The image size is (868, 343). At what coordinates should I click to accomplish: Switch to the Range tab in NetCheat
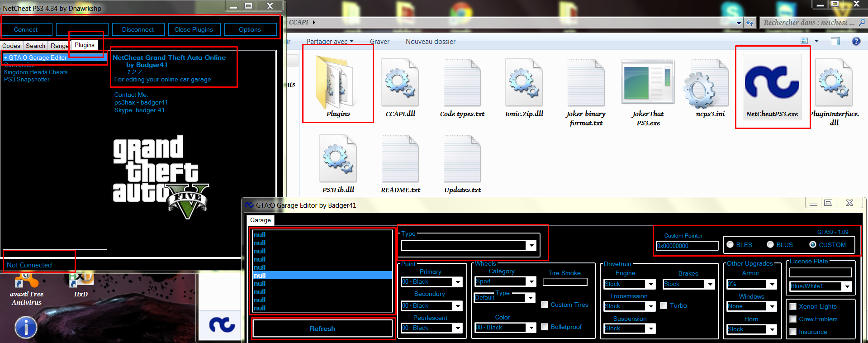(59, 46)
